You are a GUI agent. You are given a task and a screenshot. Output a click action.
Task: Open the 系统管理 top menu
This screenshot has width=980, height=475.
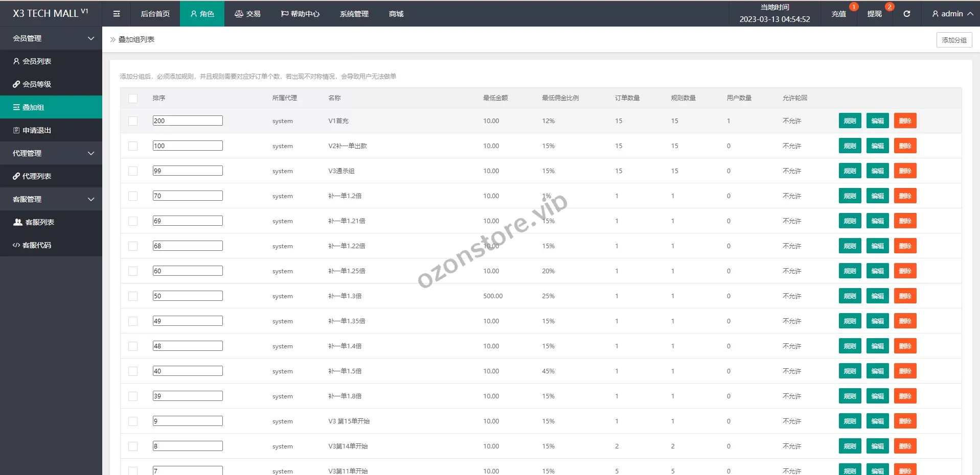click(x=354, y=14)
